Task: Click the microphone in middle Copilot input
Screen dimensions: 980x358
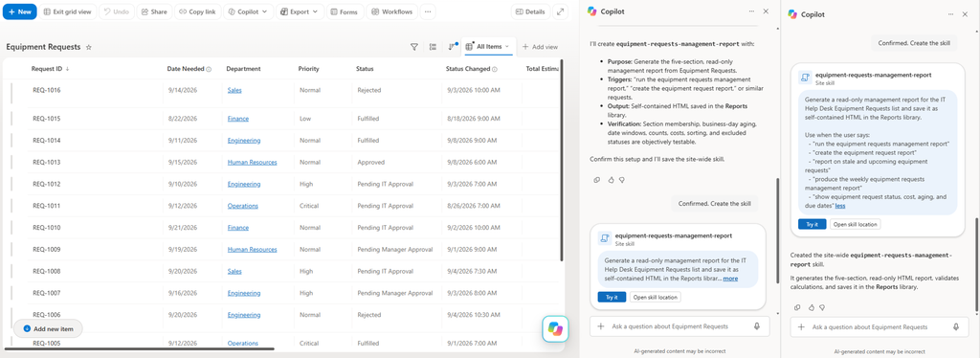Action: [757, 326]
